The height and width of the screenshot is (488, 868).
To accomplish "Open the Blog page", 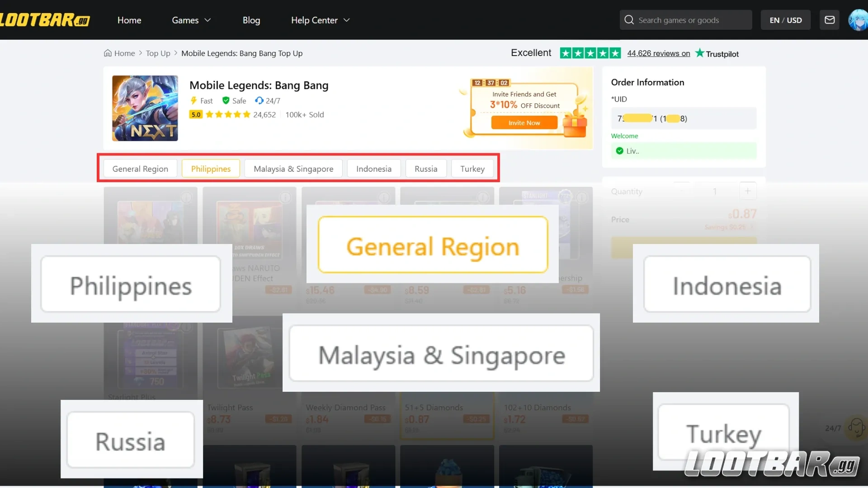I will pos(251,20).
